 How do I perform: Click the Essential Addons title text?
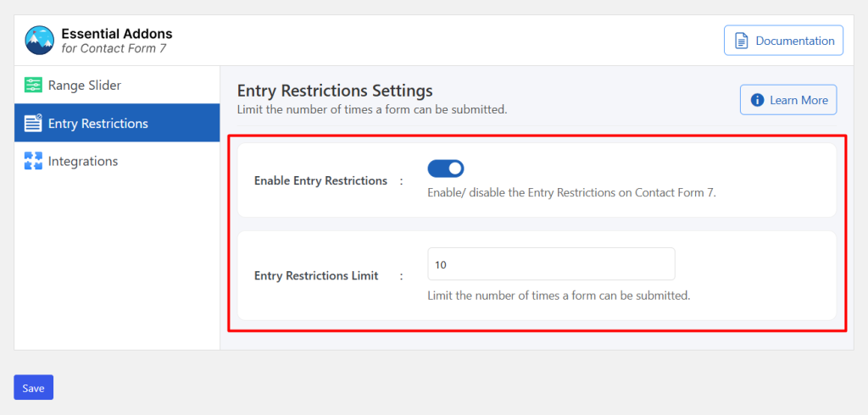point(117,34)
